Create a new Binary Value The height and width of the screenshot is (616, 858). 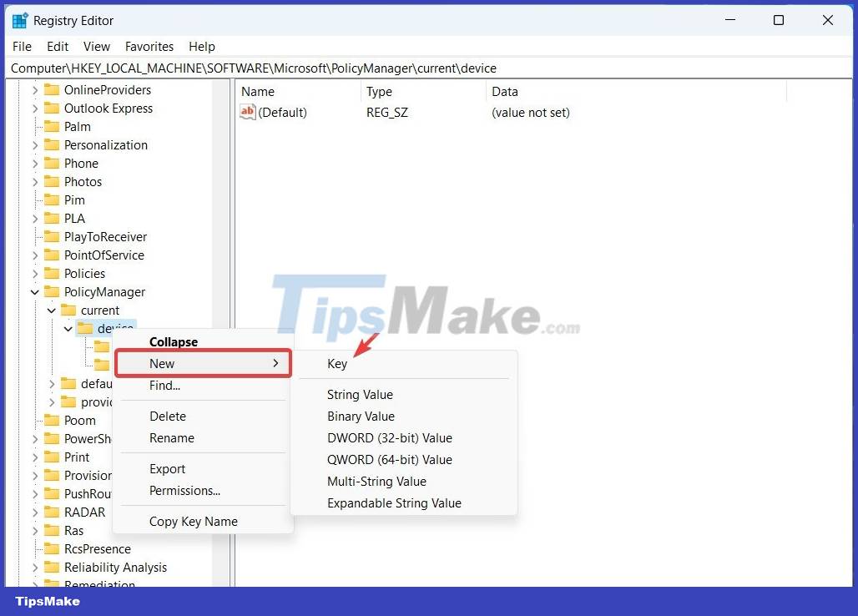point(404,417)
